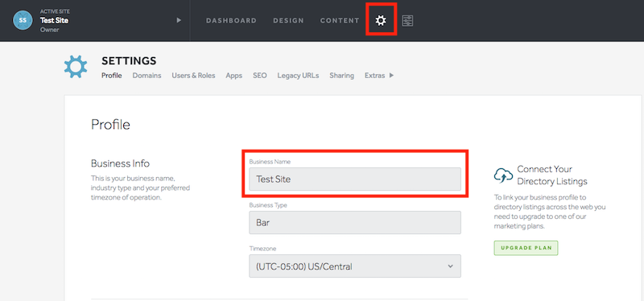Viewport: 644px width, 301px height.
Task: Open the SEO settings tab
Action: (x=259, y=76)
